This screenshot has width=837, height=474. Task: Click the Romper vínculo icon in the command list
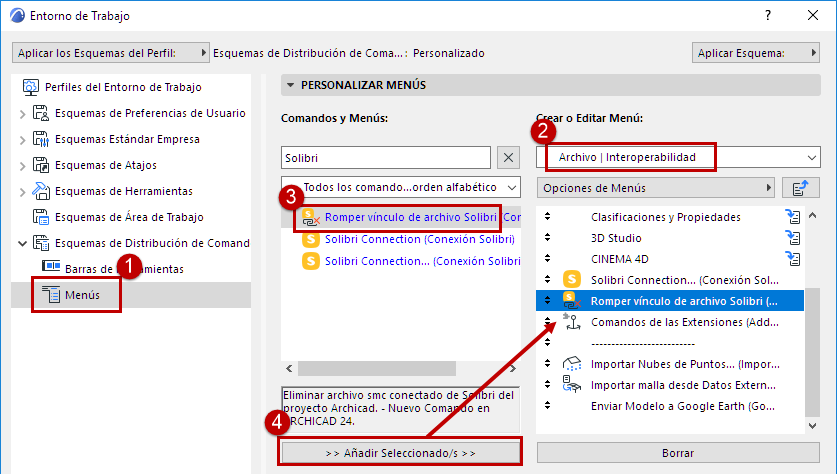tap(311, 217)
